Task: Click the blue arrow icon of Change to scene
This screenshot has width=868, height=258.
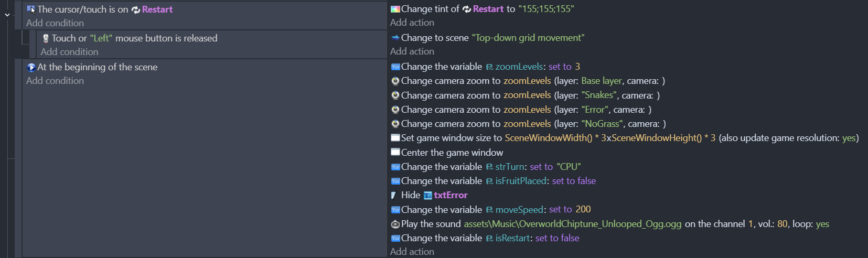Action: 395,38
